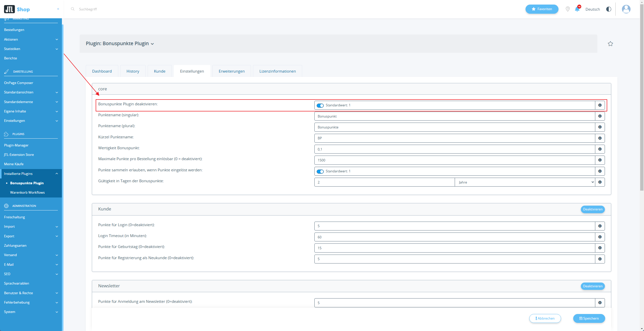Add page to favorites star icon
Viewport: 644px width, 331px height.
(x=610, y=44)
